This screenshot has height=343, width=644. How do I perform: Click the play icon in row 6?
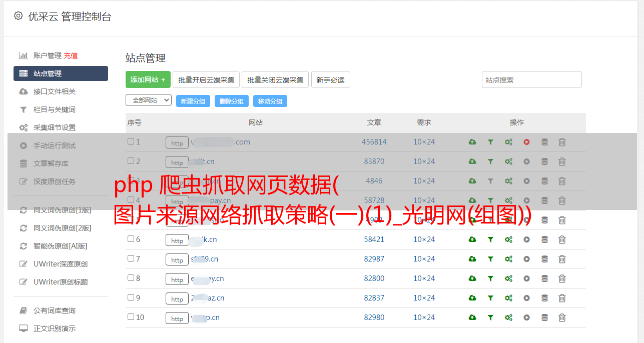(x=526, y=239)
